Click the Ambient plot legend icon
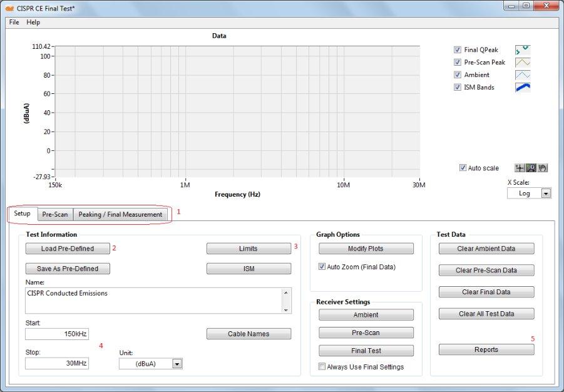The image size is (564, 392). [523, 75]
